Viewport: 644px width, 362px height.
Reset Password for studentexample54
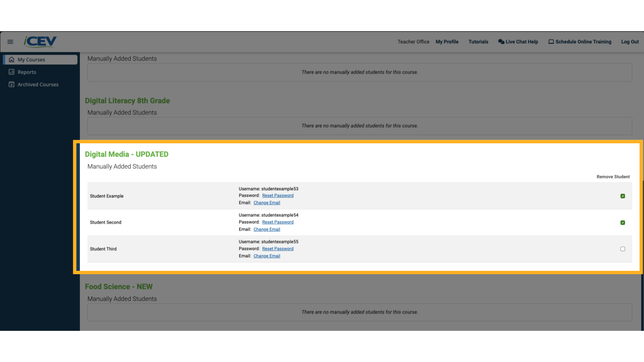pos(278,222)
